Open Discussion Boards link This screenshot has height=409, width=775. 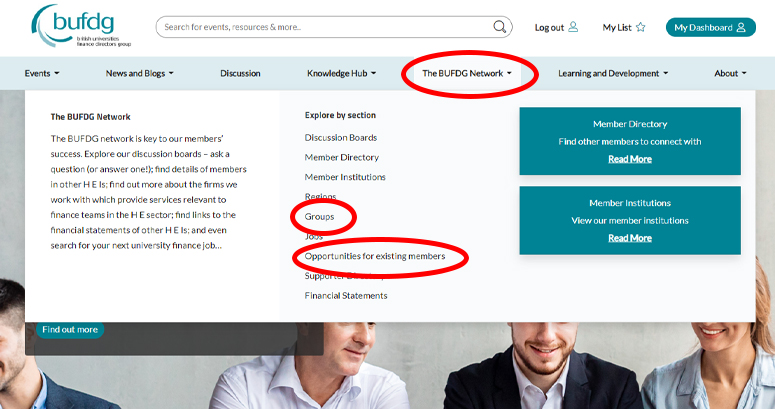pos(341,137)
